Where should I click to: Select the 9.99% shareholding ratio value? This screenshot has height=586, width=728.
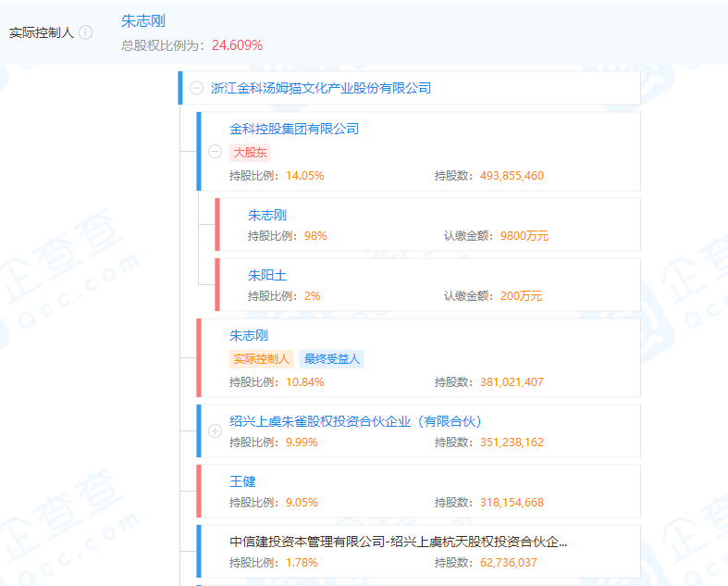point(302,442)
